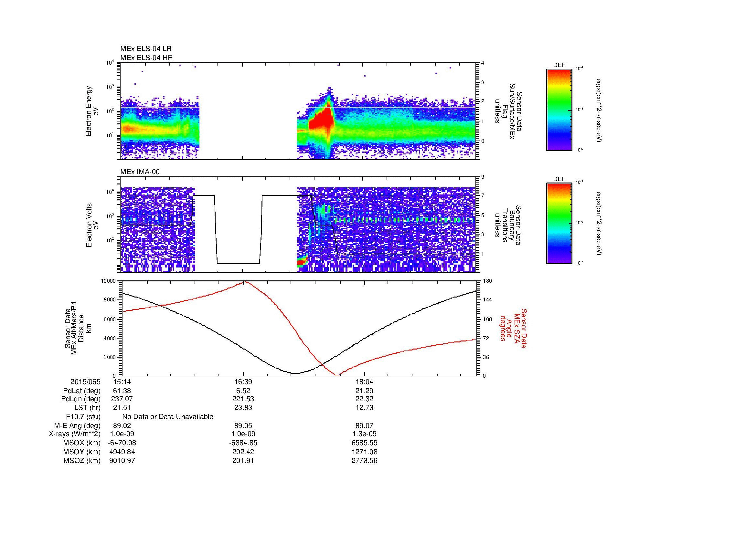The image size is (756, 534).
Task: Select the date label 2019/065
Action: pos(85,382)
